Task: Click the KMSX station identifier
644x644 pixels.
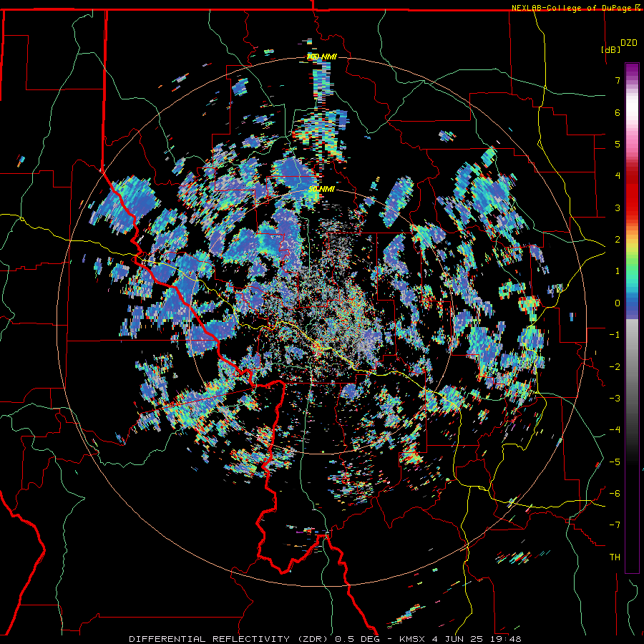Action: 411,639
